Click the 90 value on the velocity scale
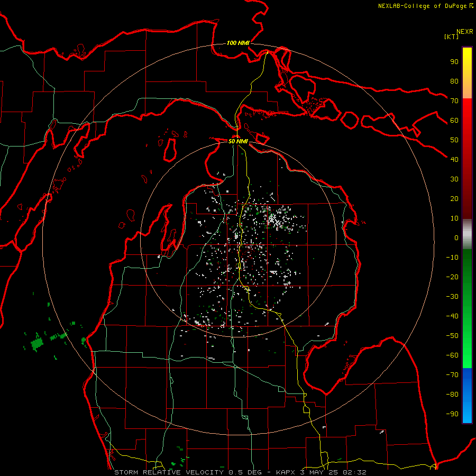 454,62
